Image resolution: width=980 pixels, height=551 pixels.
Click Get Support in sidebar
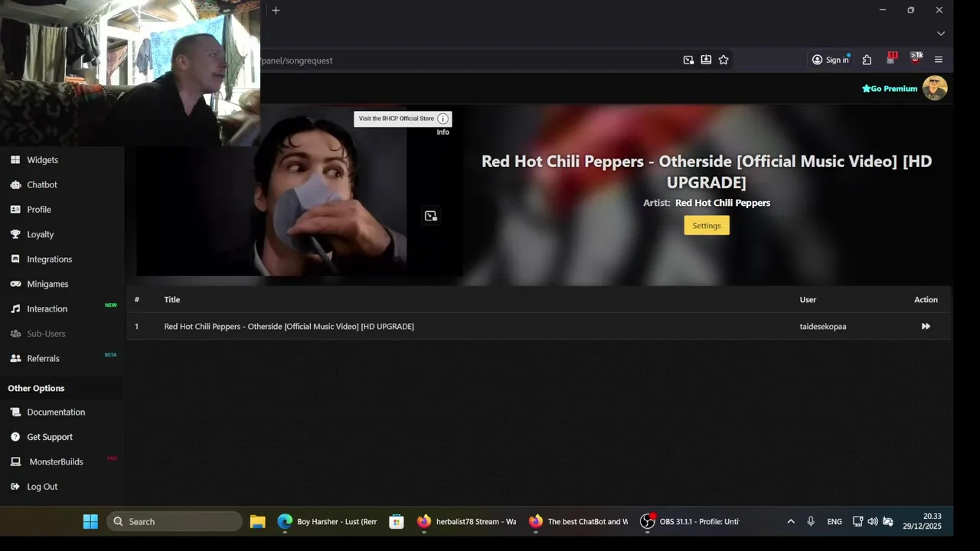[50, 437]
